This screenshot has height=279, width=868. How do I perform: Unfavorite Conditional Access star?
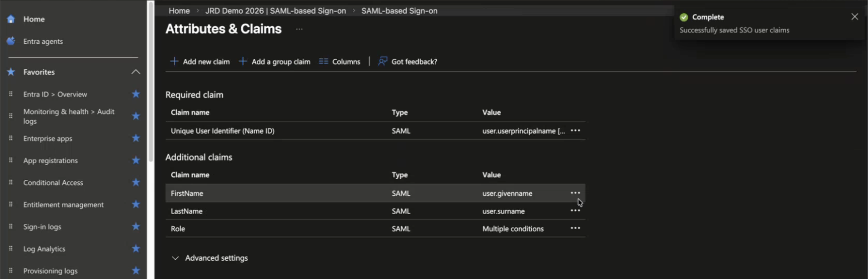pyautogui.click(x=136, y=183)
